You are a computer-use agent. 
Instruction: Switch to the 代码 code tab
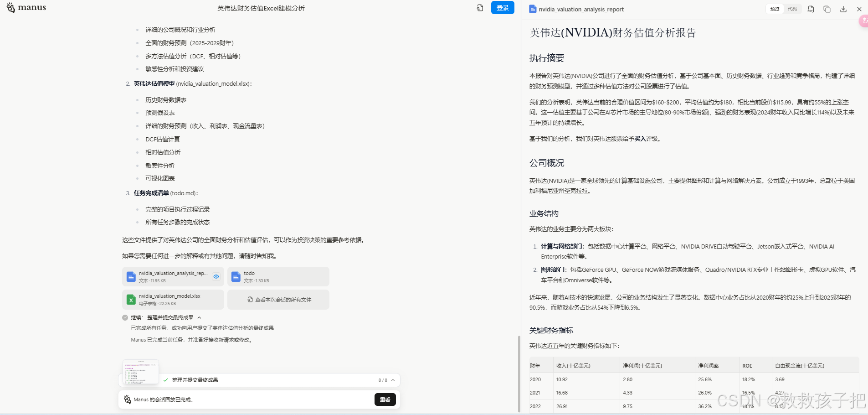click(x=792, y=9)
